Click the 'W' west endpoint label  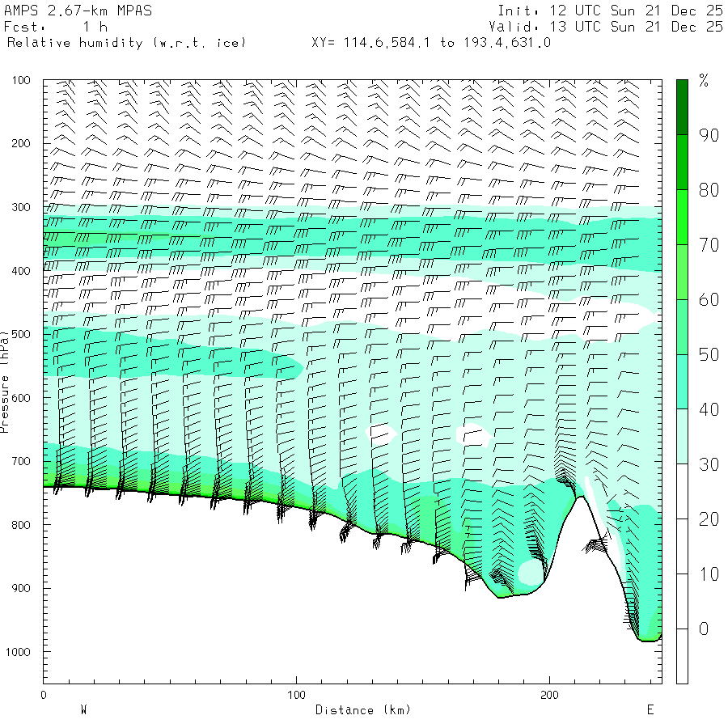[83, 710]
